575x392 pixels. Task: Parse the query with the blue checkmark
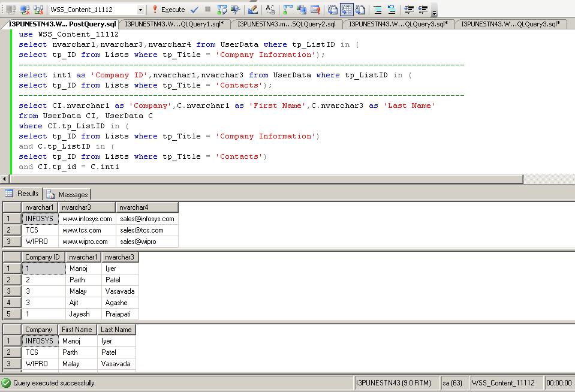195,10
